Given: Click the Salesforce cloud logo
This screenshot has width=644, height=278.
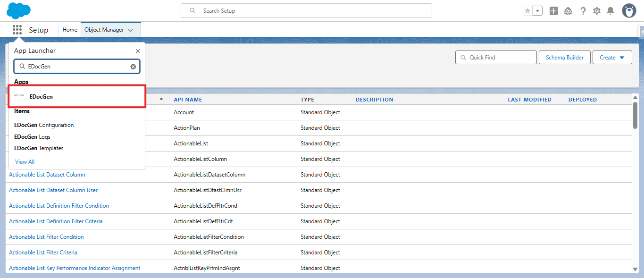Looking at the screenshot, I should point(19,10).
